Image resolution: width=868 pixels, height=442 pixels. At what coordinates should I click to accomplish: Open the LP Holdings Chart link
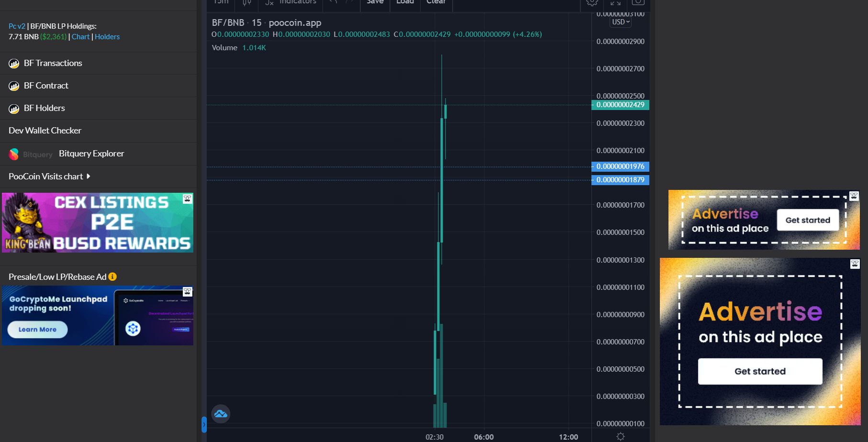[x=80, y=37]
